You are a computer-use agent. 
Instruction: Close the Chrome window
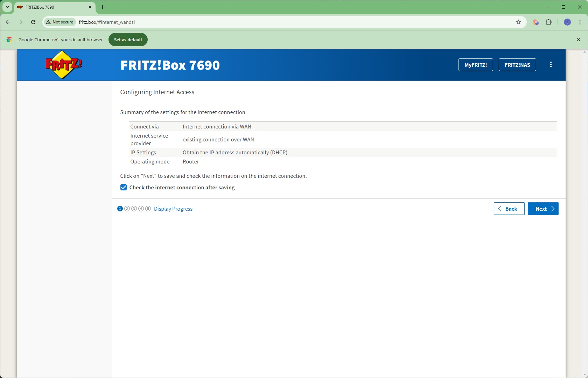pos(580,7)
